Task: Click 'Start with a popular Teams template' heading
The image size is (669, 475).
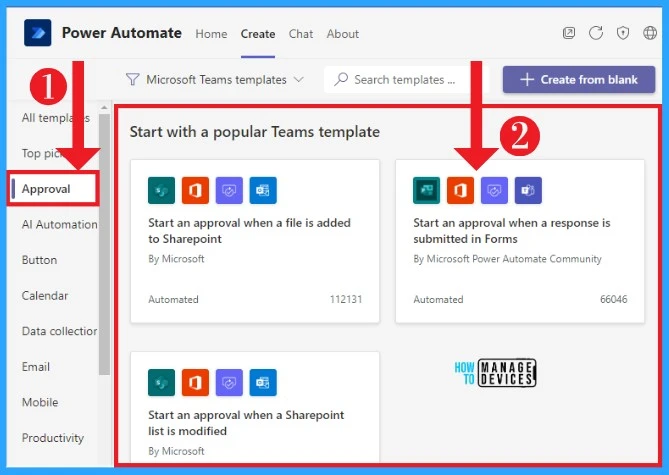Action: point(255,131)
